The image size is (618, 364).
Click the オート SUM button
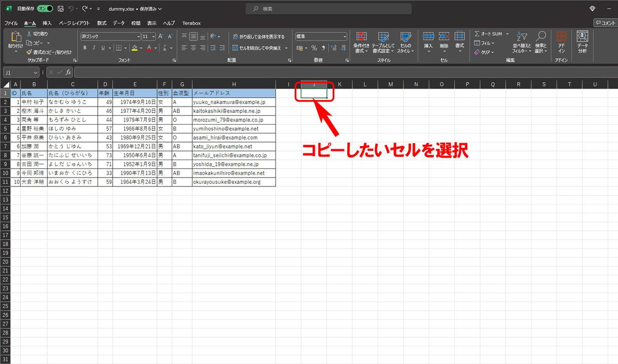(488, 34)
